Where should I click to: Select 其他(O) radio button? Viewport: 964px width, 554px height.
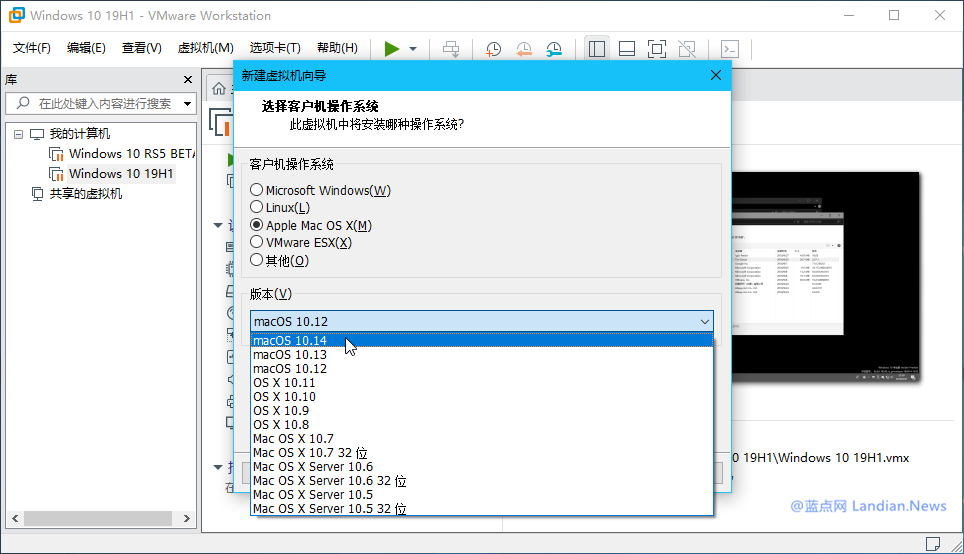coord(256,260)
